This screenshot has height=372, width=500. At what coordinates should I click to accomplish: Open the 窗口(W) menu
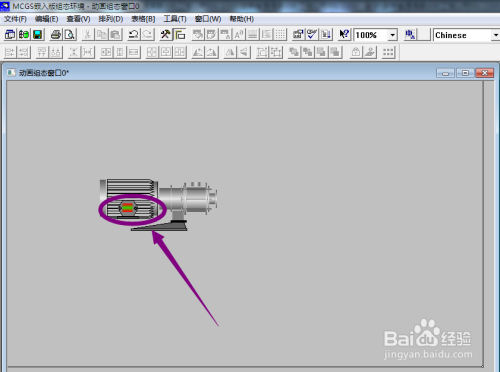click(x=208, y=19)
